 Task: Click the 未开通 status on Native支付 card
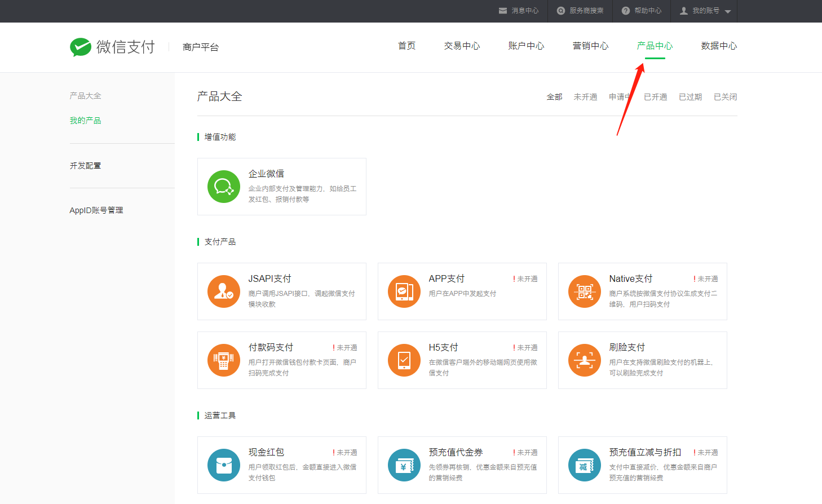706,279
